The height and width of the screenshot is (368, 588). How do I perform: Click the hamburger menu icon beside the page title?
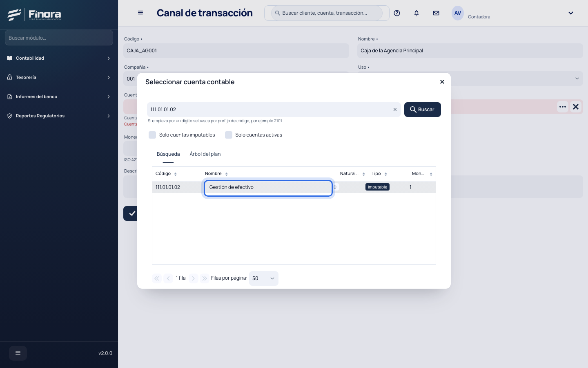(140, 13)
